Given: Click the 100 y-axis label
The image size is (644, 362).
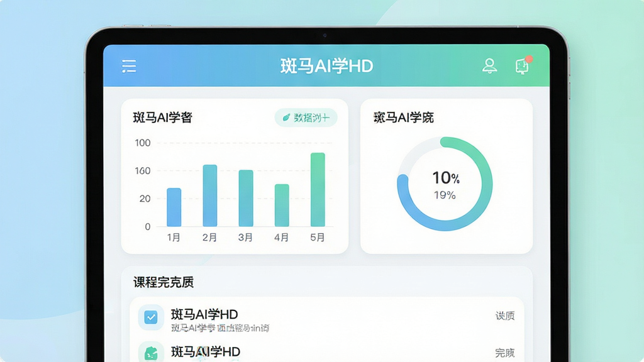Looking at the screenshot, I should 143,143.
